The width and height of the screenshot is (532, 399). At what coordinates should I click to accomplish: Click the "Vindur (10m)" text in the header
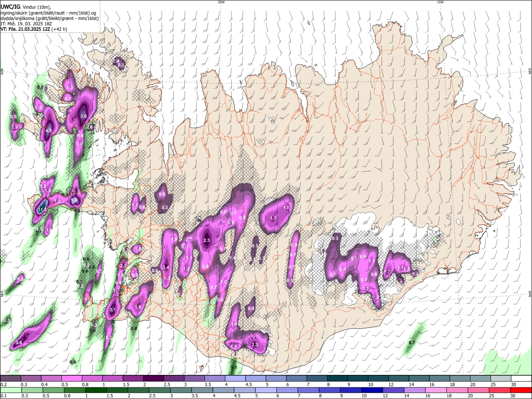37,7
